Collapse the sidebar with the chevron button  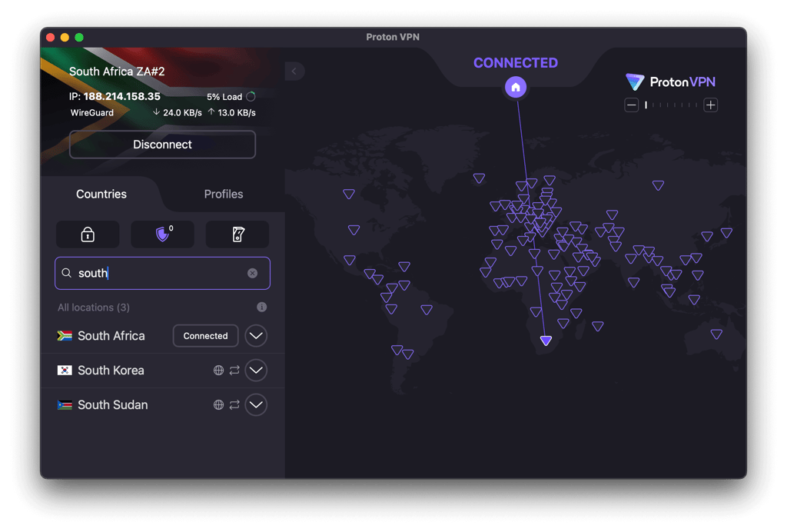[294, 71]
